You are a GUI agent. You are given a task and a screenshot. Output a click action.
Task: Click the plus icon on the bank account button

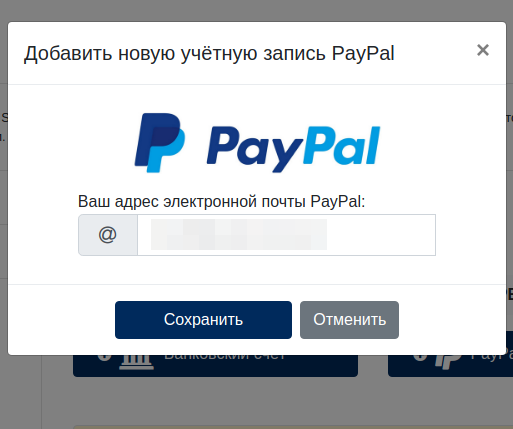[x=104, y=358]
